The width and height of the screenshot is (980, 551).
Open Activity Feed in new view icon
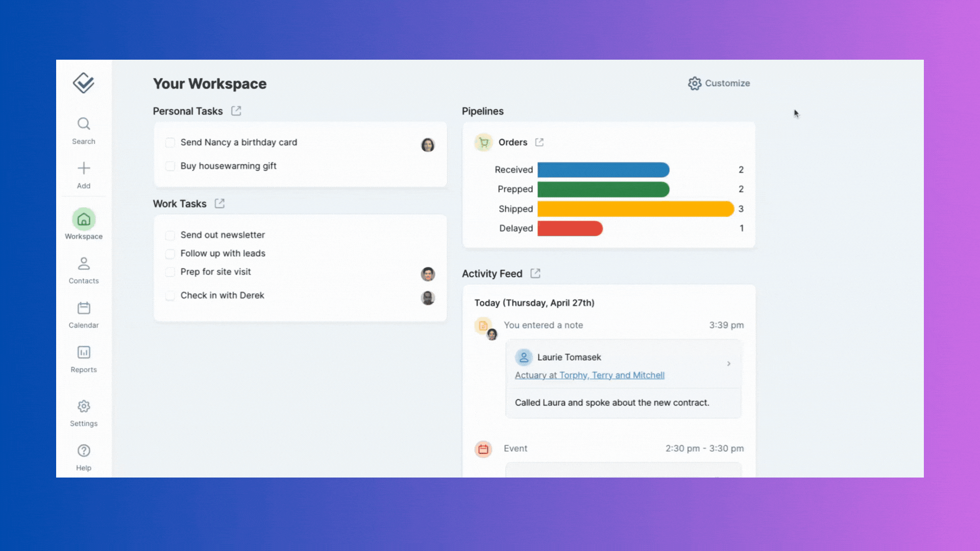pyautogui.click(x=535, y=273)
